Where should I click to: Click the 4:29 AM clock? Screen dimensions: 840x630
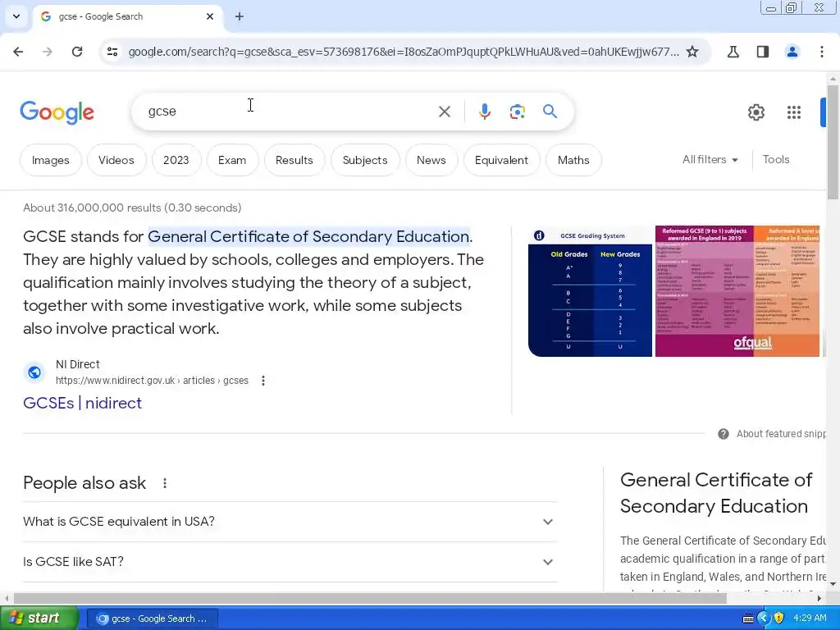810,618
